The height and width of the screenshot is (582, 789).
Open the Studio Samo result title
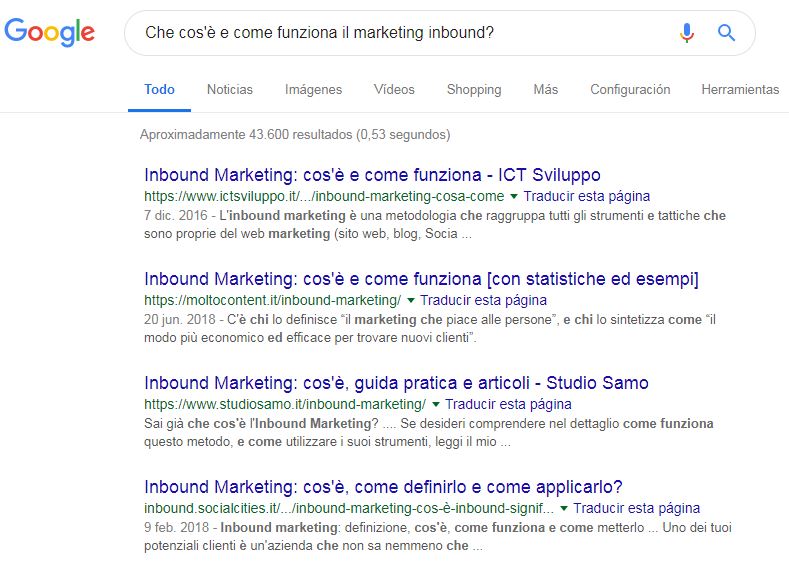(x=396, y=383)
